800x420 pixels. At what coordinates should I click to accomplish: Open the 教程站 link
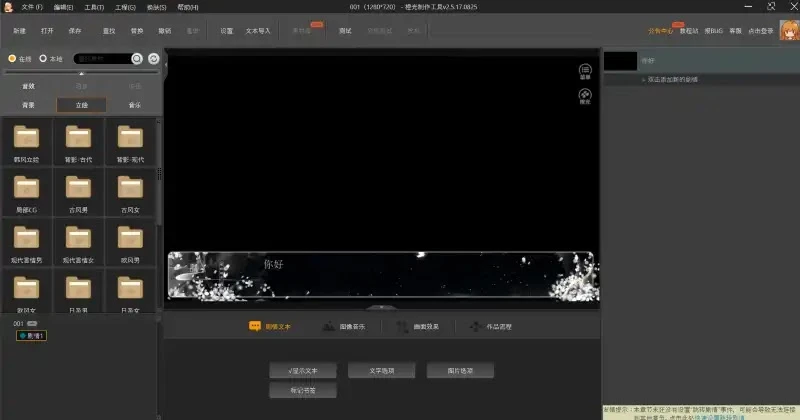click(689, 31)
